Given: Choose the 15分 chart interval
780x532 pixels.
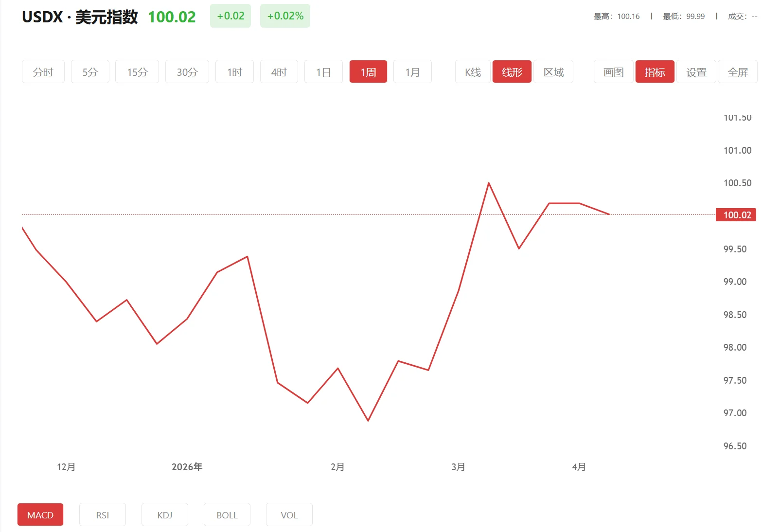Looking at the screenshot, I should [137, 72].
